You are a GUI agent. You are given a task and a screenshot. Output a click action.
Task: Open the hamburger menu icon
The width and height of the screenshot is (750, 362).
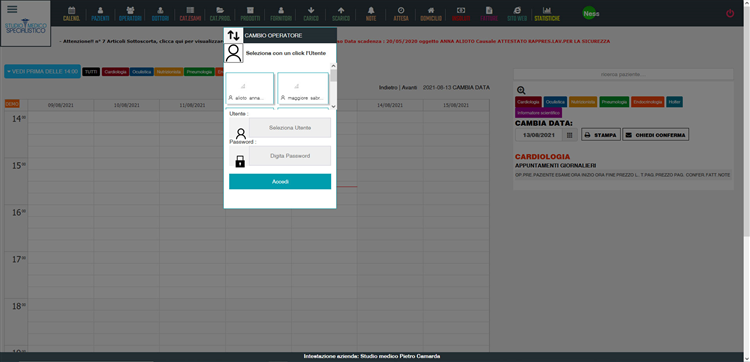pos(12,10)
